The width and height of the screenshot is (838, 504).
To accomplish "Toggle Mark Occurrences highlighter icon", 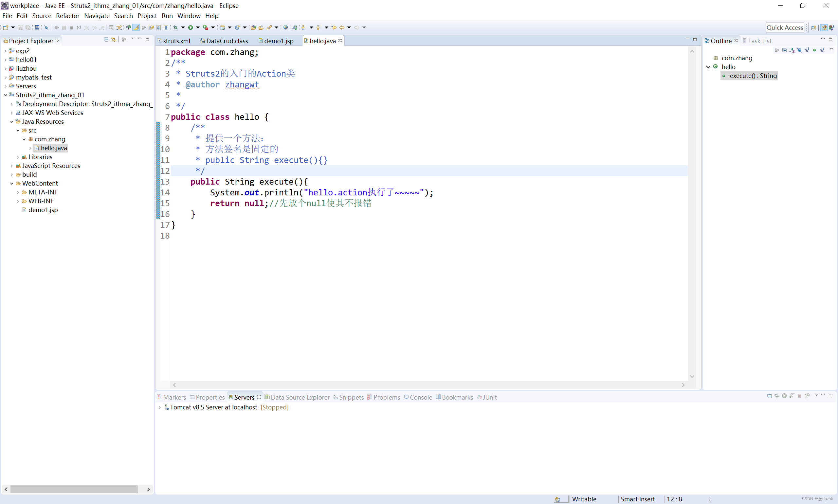I will click(x=136, y=27).
